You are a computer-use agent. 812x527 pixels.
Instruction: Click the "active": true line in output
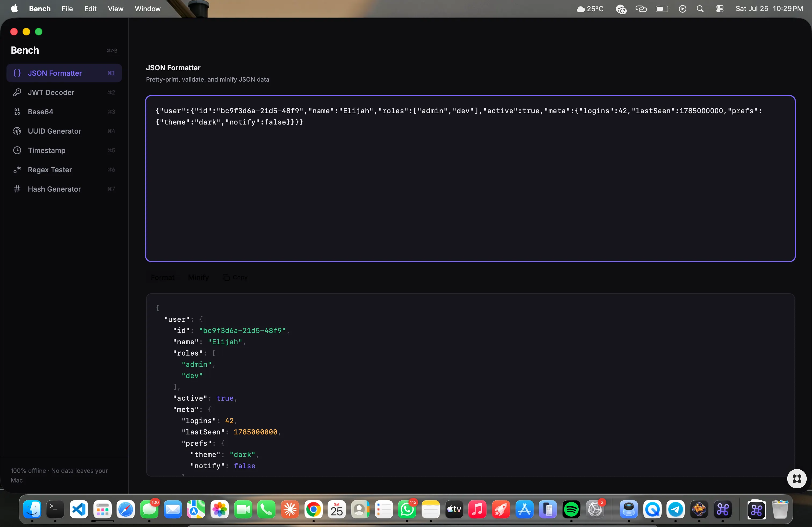point(205,398)
